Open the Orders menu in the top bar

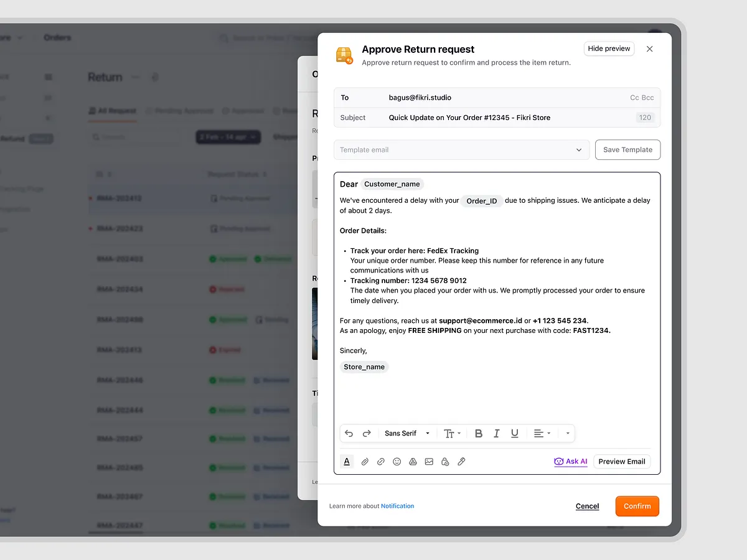(57, 37)
